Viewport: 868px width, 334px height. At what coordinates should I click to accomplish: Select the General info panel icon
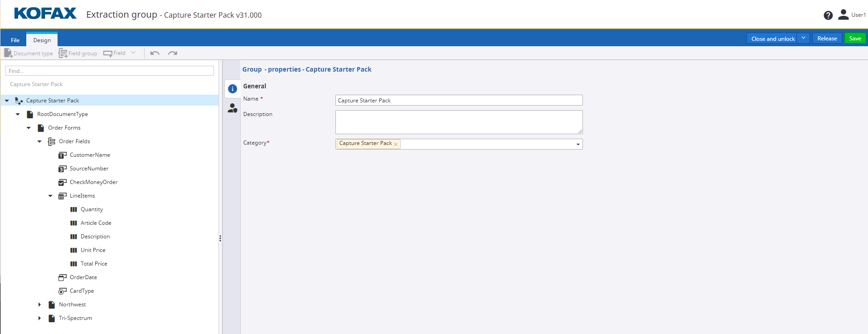[233, 89]
